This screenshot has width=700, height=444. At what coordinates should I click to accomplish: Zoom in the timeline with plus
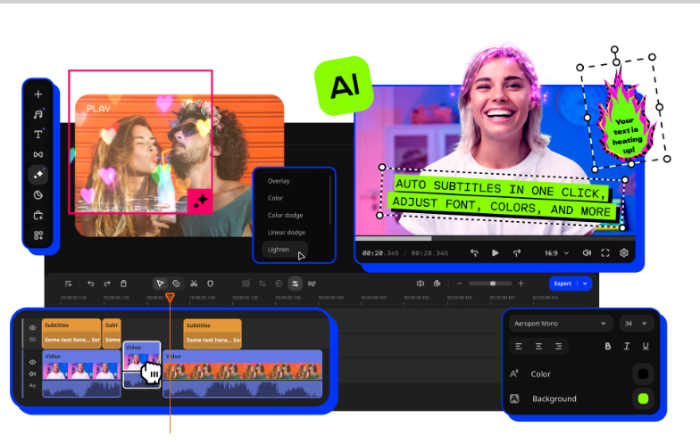[x=521, y=283]
